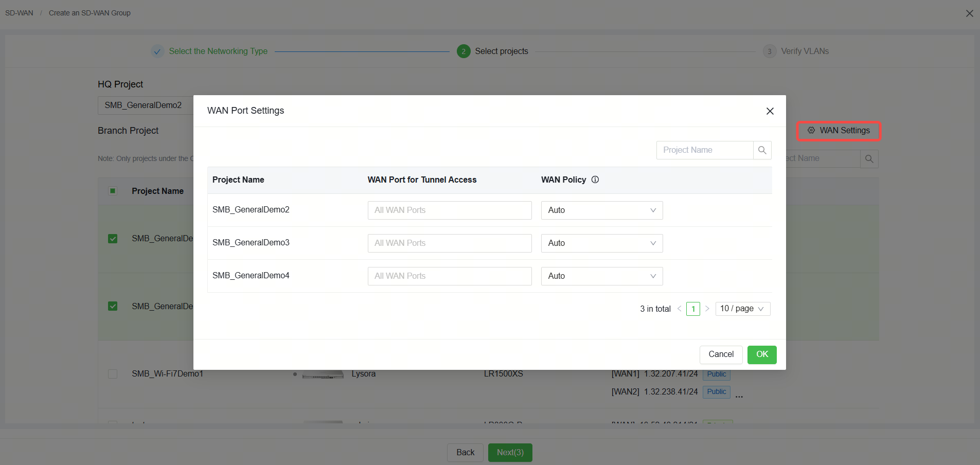Go to the next pagination page
The image size is (980, 465).
point(707,309)
